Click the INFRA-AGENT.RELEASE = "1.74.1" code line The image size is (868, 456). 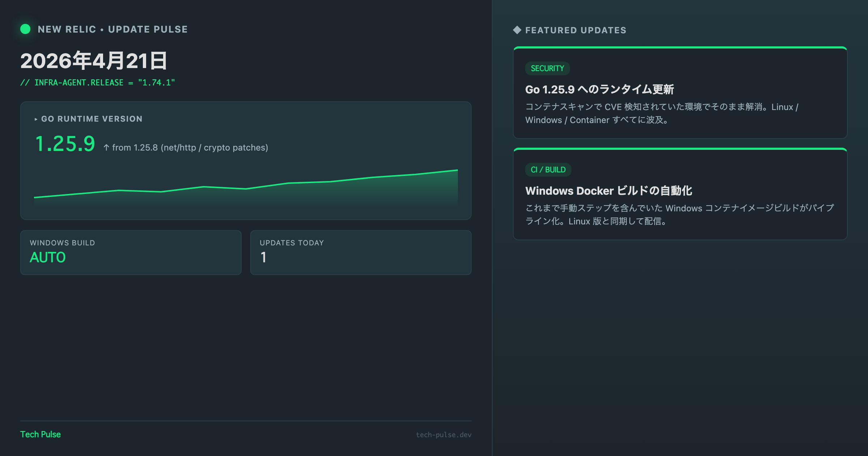click(x=98, y=83)
